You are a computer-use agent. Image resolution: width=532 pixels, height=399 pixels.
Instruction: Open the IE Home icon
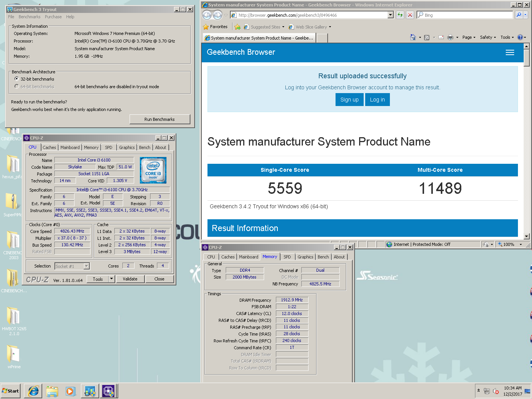(x=413, y=37)
